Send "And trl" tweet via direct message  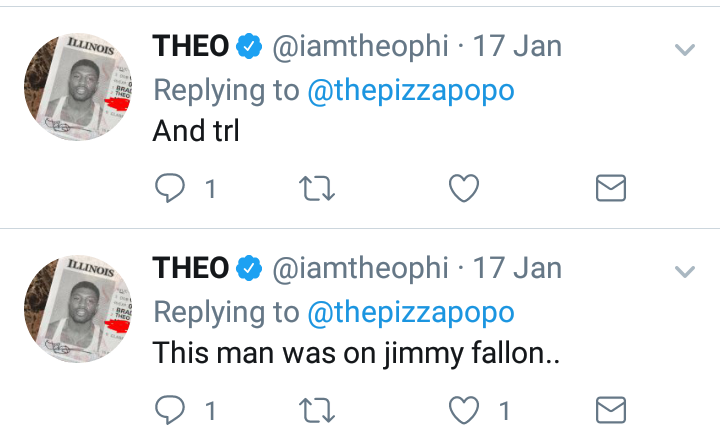(611, 188)
